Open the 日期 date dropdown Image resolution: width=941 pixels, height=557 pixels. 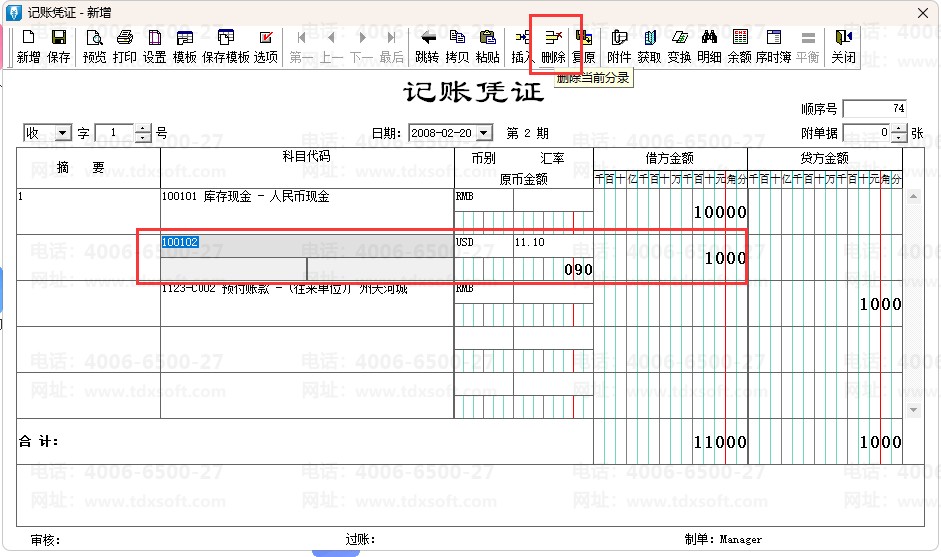484,133
